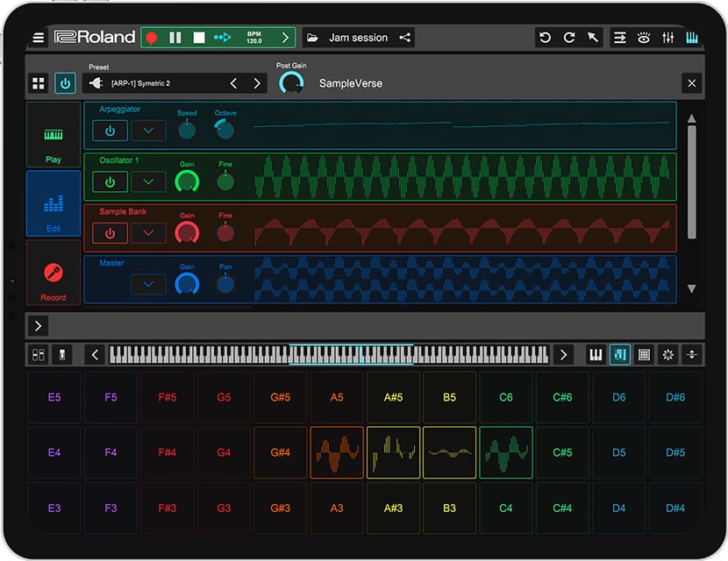
Task: Open the grid view icon beside Preset
Action: tap(39, 83)
